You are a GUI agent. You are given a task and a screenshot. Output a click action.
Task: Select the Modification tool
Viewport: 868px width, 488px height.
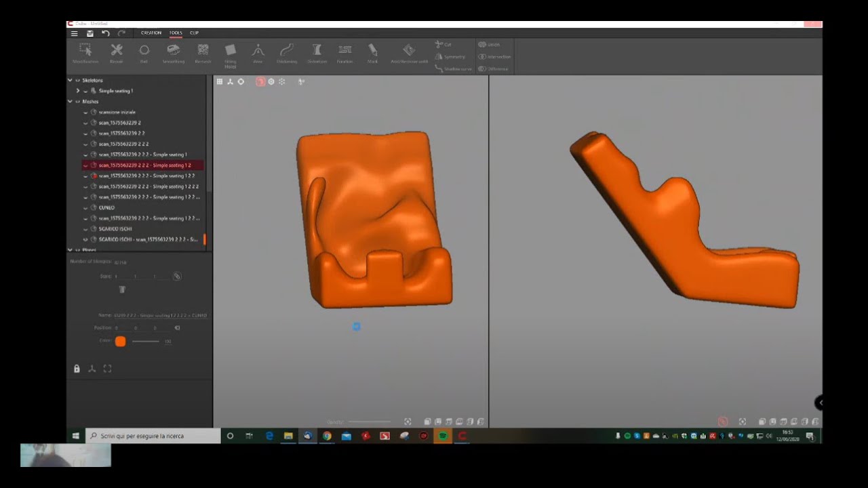point(85,54)
